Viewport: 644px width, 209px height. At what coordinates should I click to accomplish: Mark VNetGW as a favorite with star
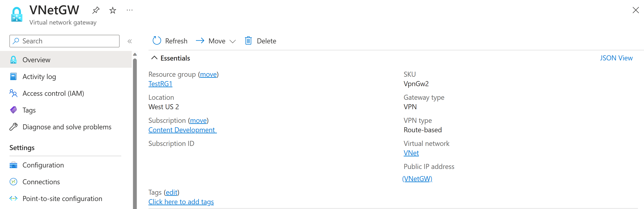113,10
